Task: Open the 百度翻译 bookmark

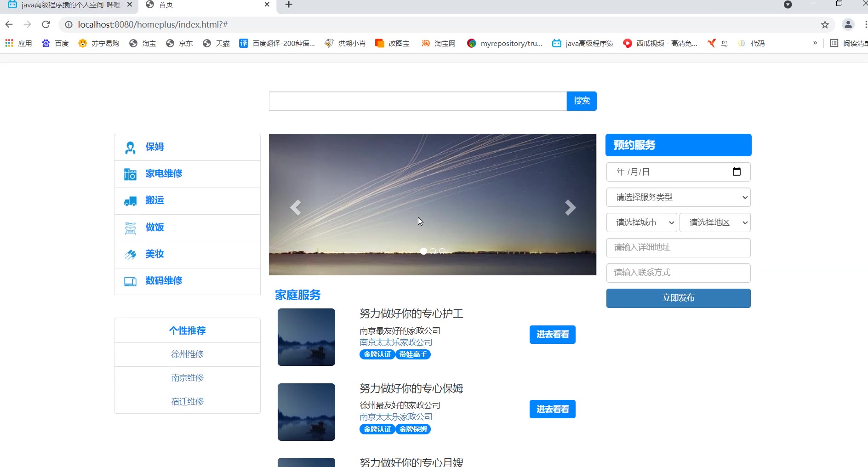Action: pyautogui.click(x=277, y=43)
